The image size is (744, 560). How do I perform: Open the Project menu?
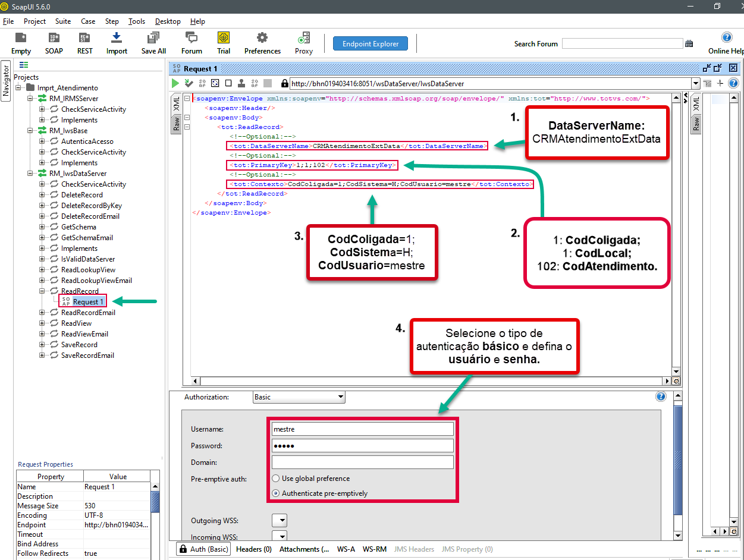click(34, 21)
